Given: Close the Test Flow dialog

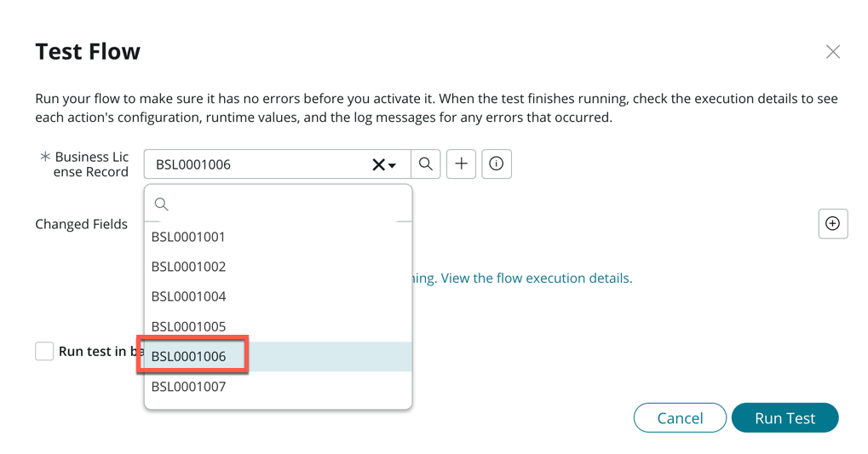Looking at the screenshot, I should 832,52.
